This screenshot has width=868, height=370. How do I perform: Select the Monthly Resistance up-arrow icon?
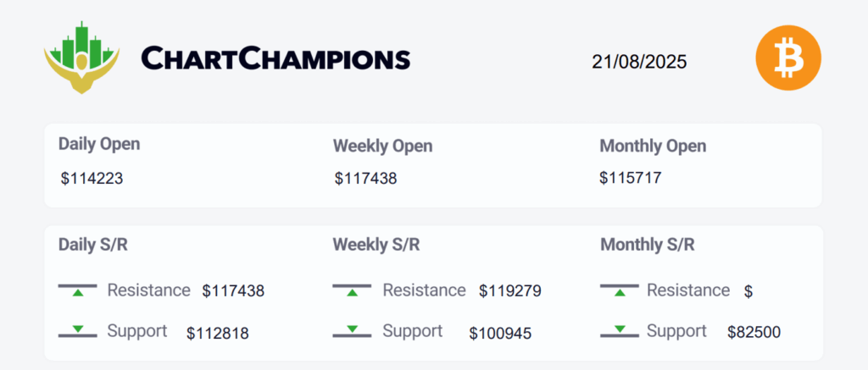[620, 290]
